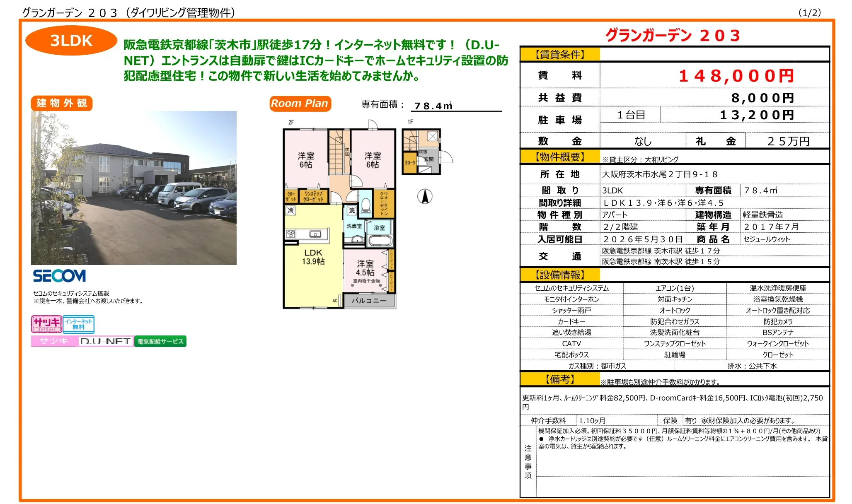Viewport: 852px width, 504px height.
Task: Select the サツキ (SATSUKI) badge icon
Action: click(x=46, y=324)
